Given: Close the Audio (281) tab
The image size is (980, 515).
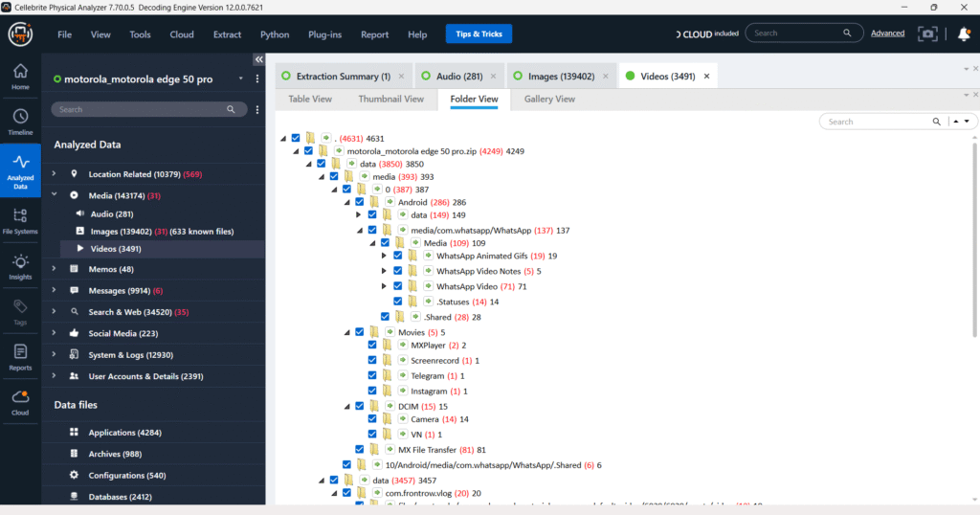Looking at the screenshot, I should (x=493, y=77).
